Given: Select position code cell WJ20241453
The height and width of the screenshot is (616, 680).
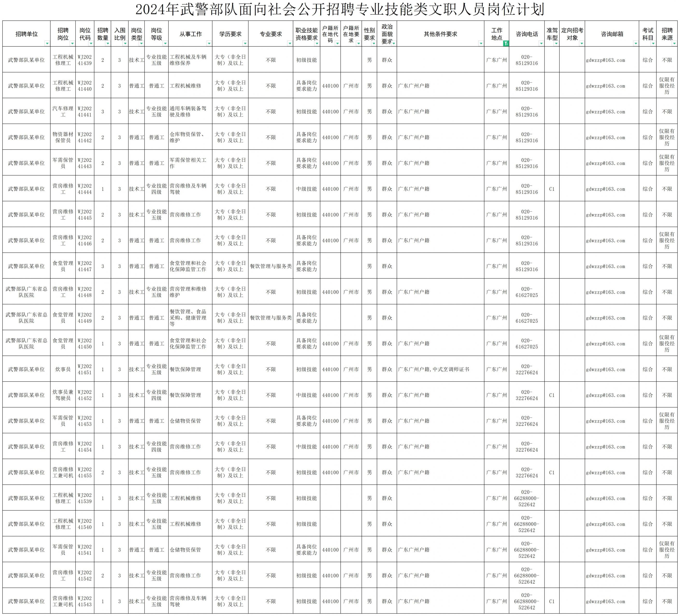Looking at the screenshot, I should coord(85,421).
